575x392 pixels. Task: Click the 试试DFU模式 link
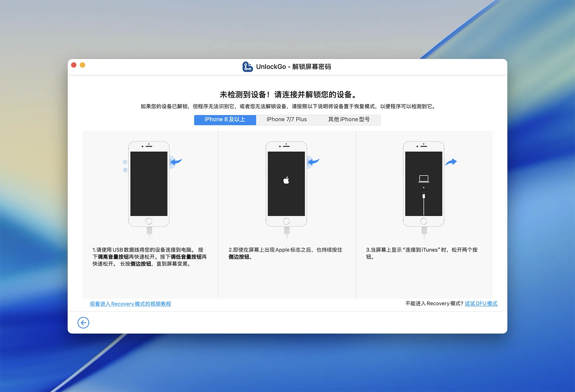point(481,303)
